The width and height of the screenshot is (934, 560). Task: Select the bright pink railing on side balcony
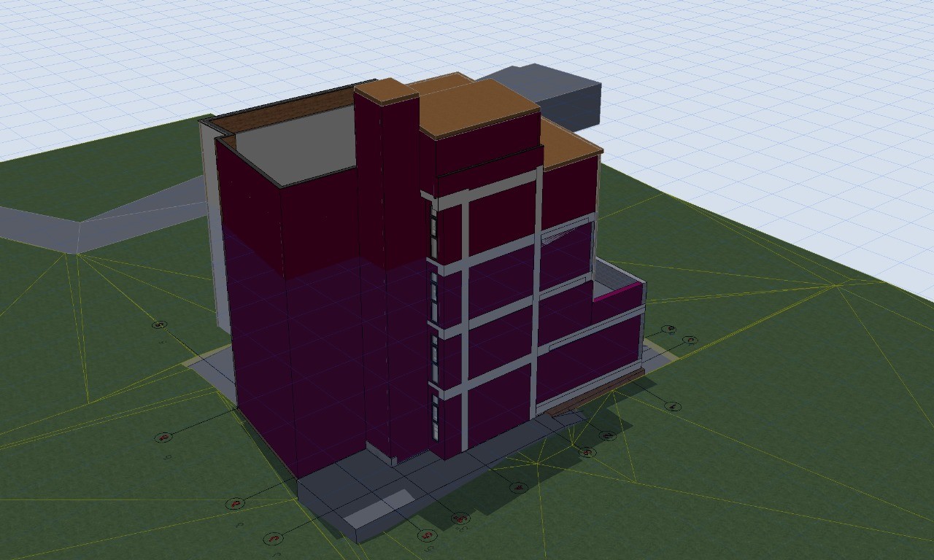(617, 292)
